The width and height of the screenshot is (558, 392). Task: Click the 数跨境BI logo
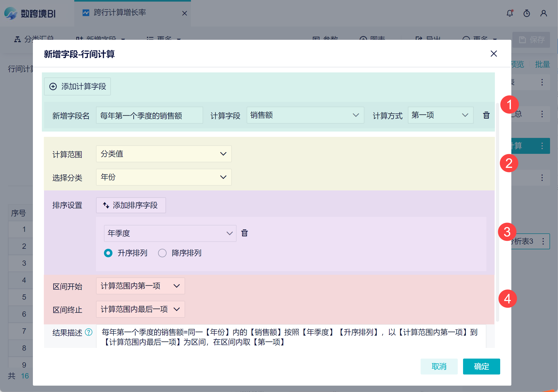(x=30, y=13)
